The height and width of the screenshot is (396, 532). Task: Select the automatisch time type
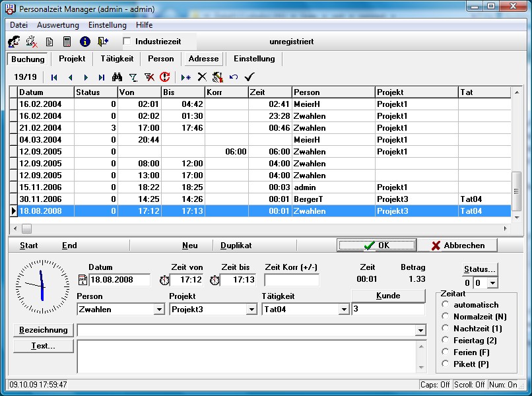[445, 304]
